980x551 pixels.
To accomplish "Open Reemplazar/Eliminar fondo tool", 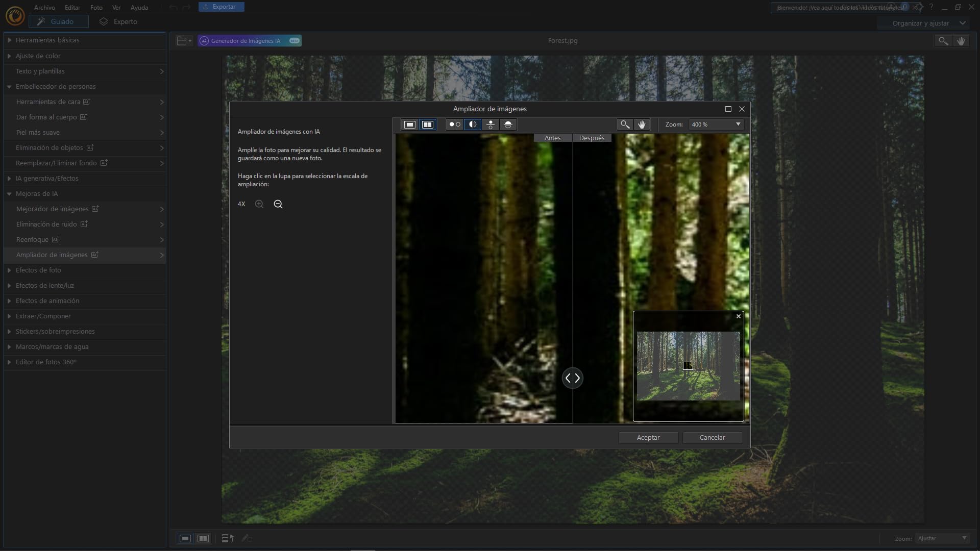I will pos(85,163).
